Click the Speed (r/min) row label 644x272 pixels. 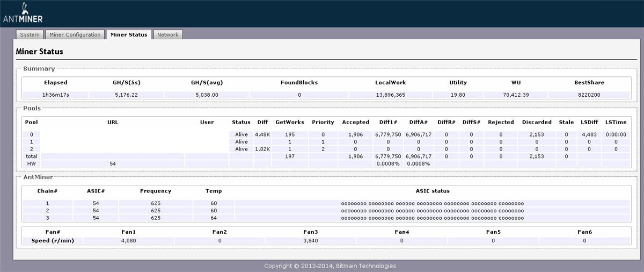[x=52, y=241]
